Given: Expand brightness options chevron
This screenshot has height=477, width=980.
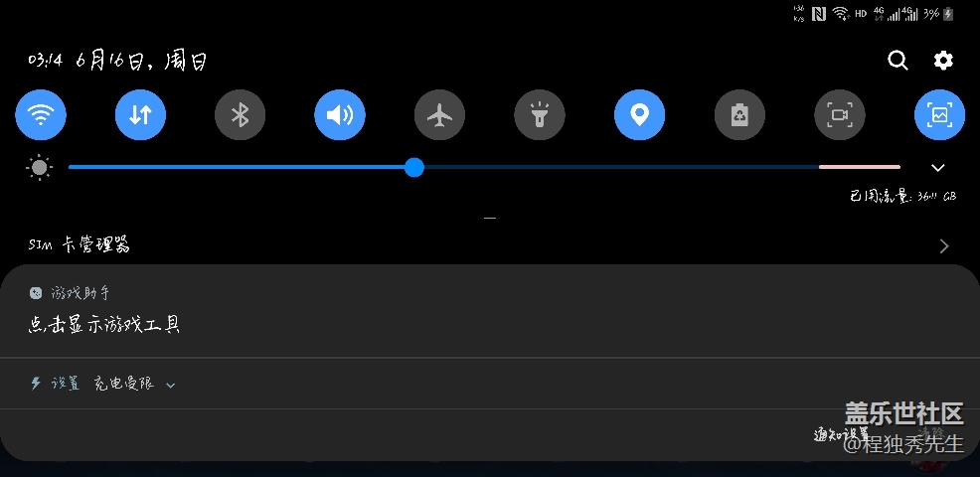Looking at the screenshot, I should pos(937,168).
